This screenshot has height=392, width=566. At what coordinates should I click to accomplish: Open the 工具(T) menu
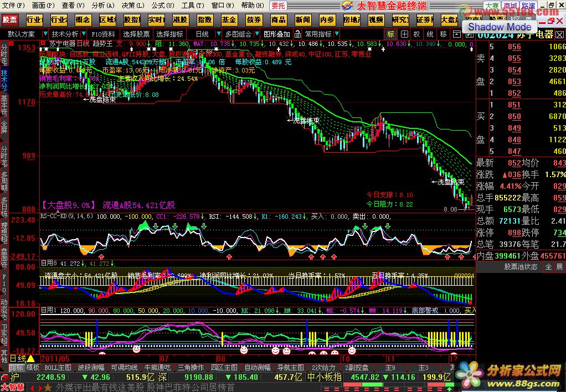[192, 5]
